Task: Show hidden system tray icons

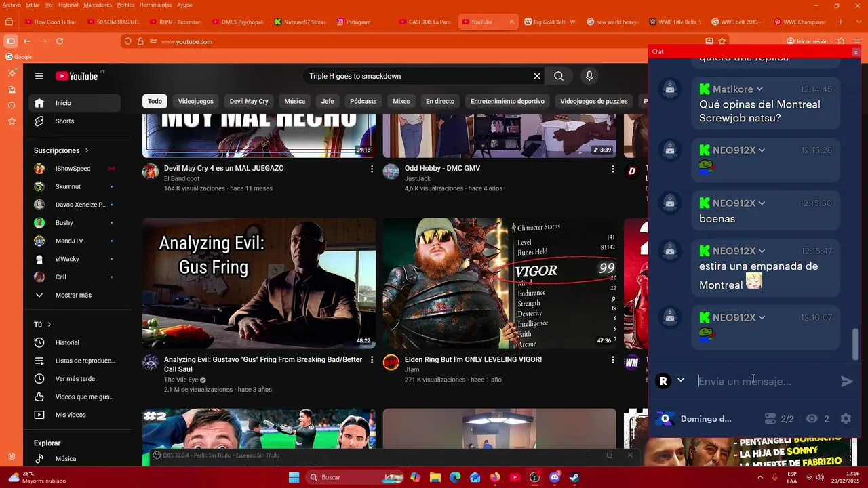Action: (x=761, y=477)
